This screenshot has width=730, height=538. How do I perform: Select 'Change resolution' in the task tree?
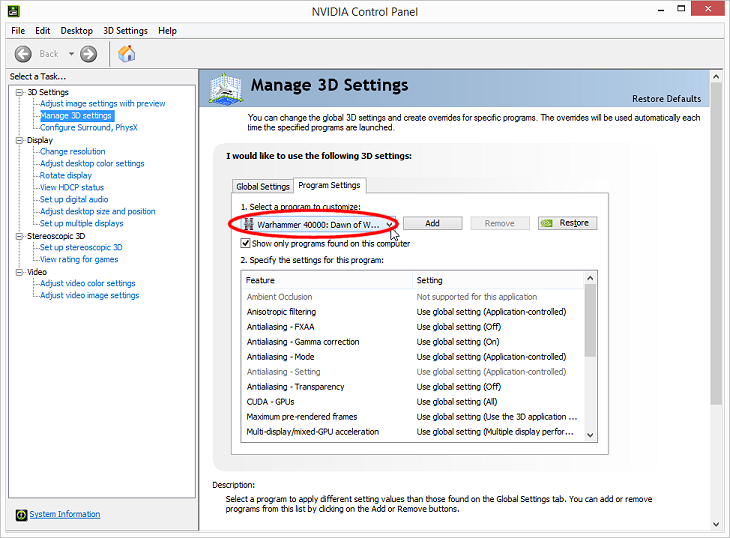(72, 152)
